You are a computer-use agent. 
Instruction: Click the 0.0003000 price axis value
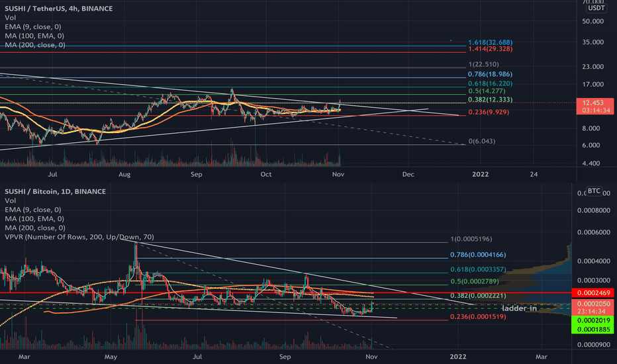tap(593, 280)
